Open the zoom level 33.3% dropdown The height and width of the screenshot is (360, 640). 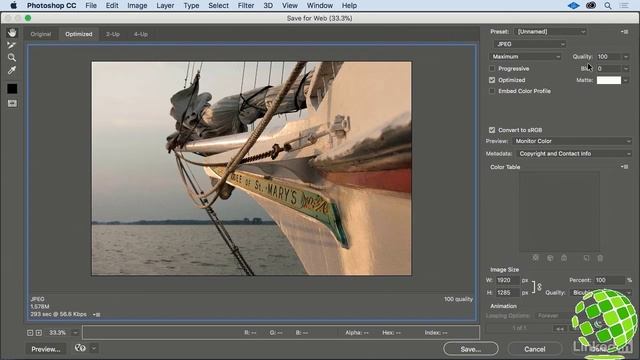75,333
